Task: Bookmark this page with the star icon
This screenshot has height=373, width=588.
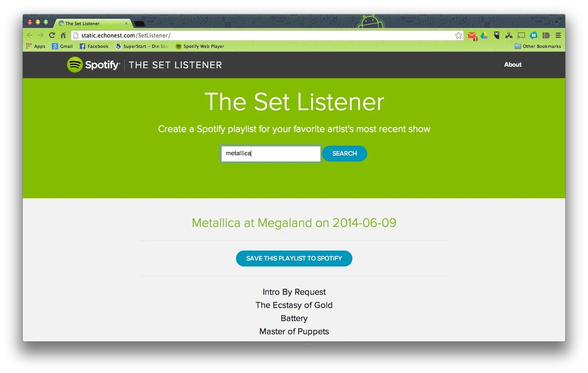Action: (x=458, y=35)
